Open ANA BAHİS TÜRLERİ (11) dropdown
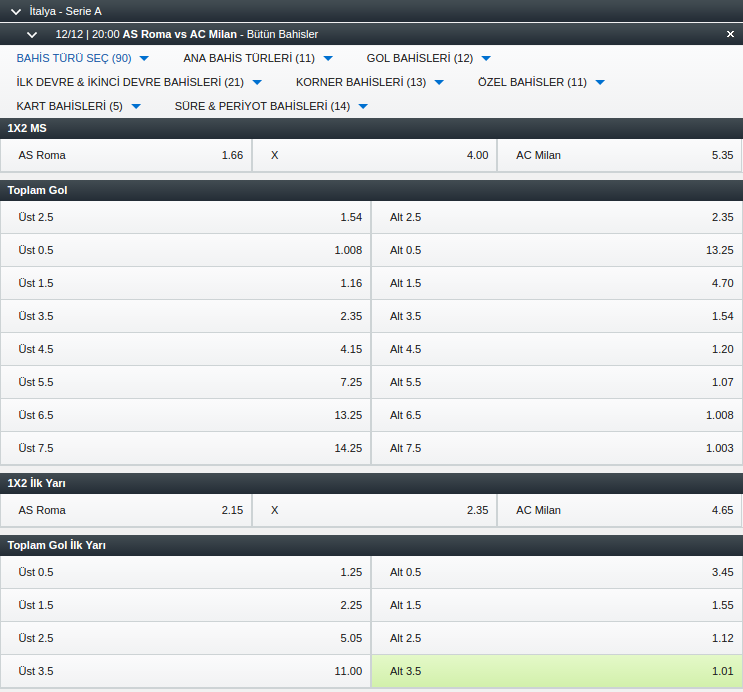The image size is (743, 692). click(258, 58)
